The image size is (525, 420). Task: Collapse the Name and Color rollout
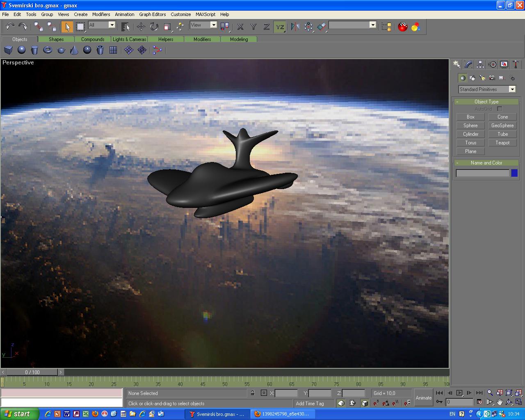(x=486, y=163)
